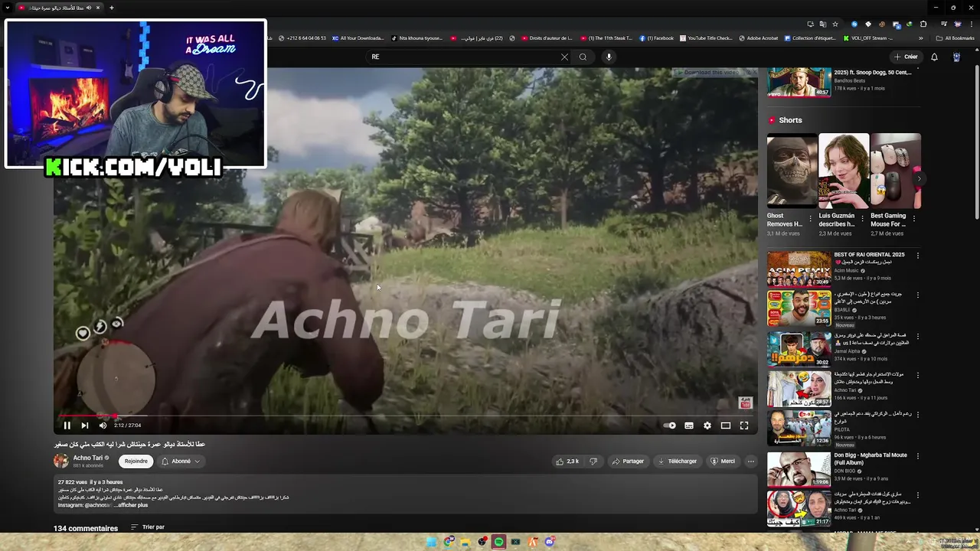Open the account avatar menu
This screenshot has width=980, height=551.
pyautogui.click(x=956, y=57)
